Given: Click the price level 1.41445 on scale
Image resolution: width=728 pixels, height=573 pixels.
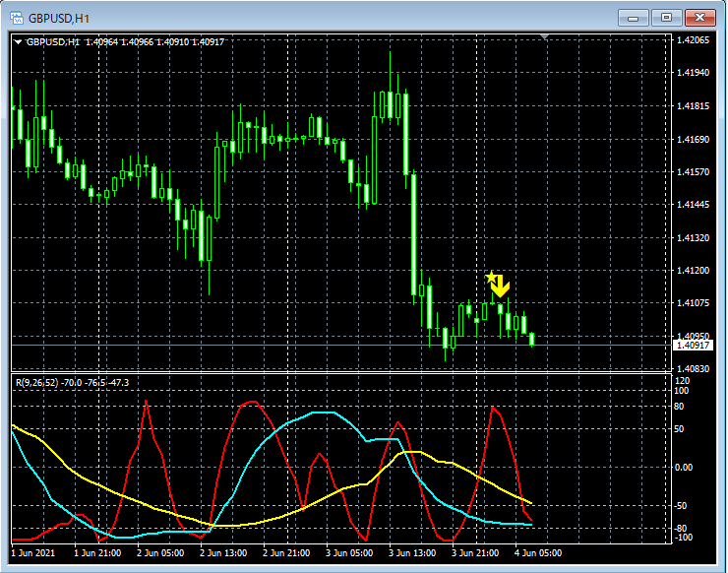Looking at the screenshot, I should [694, 205].
